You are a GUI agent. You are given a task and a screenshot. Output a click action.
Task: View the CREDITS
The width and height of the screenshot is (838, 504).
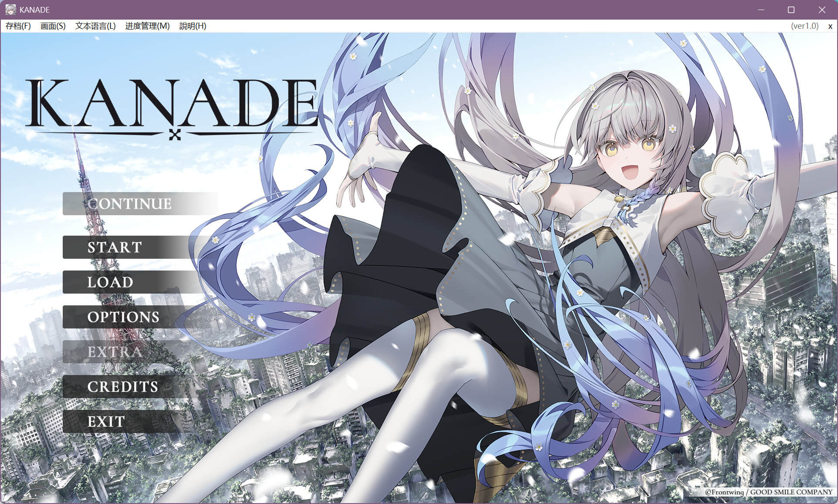pos(122,387)
